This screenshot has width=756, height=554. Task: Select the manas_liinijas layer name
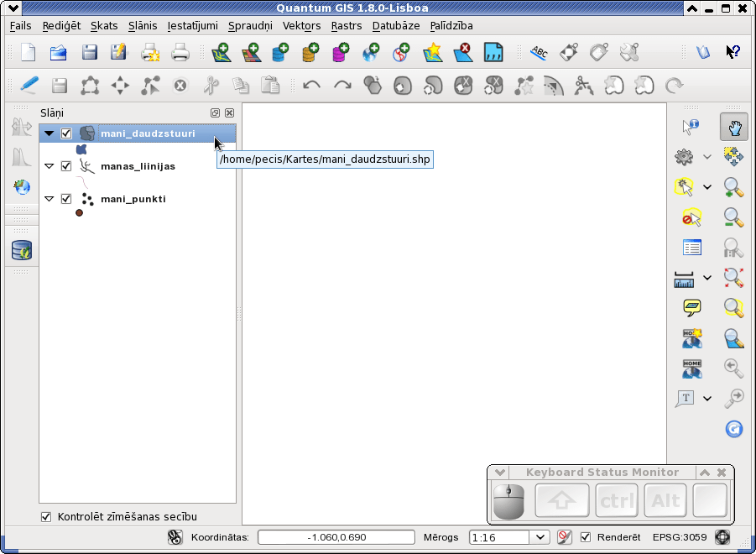click(x=138, y=166)
